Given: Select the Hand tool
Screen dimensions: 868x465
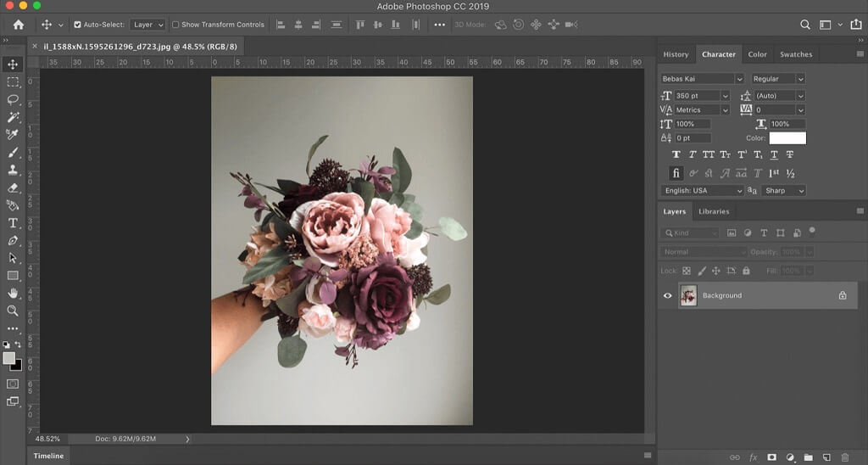Looking at the screenshot, I should click(x=12, y=294).
